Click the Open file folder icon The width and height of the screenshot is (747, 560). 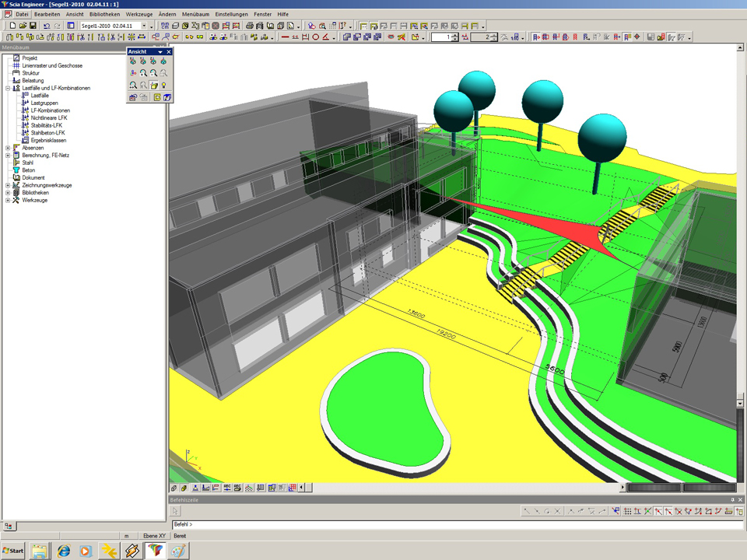point(23,26)
